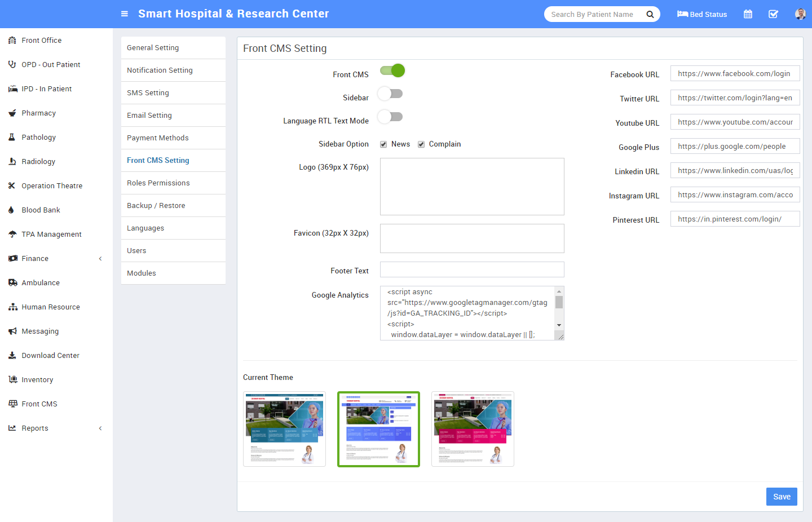The height and width of the screenshot is (522, 812).
Task: Disable the Front CMS toggle
Action: click(392, 71)
